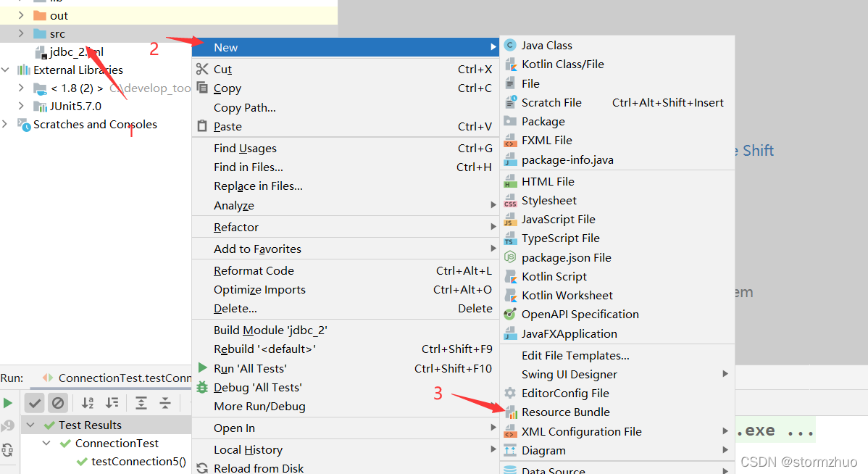Click the HTML File icon

pos(510,182)
